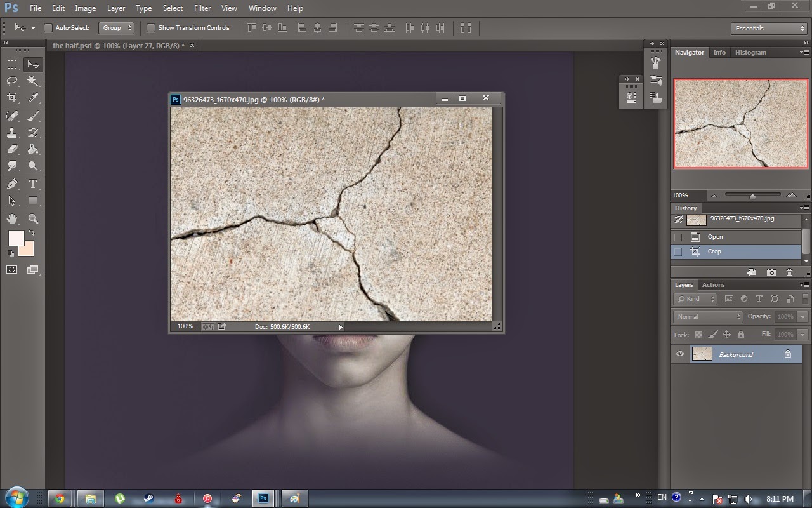This screenshot has height=508, width=812.
Task: Create new snapshot in the History panel
Action: click(771, 272)
